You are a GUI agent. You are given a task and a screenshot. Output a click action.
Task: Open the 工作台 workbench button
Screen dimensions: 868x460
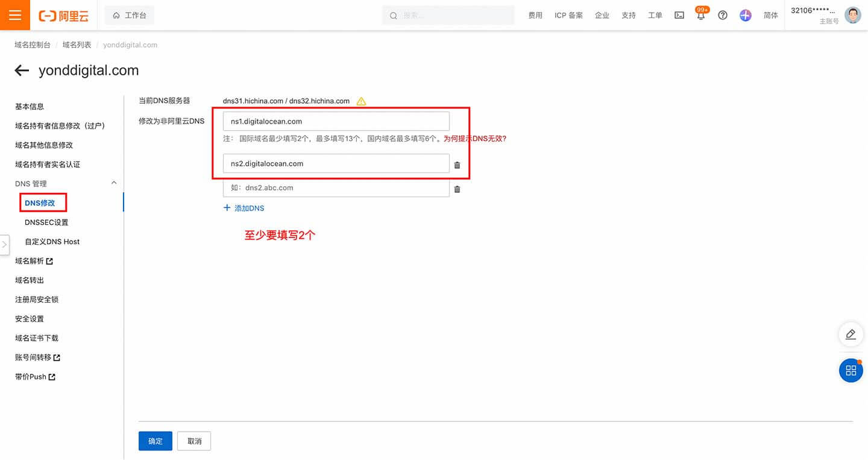(130, 15)
